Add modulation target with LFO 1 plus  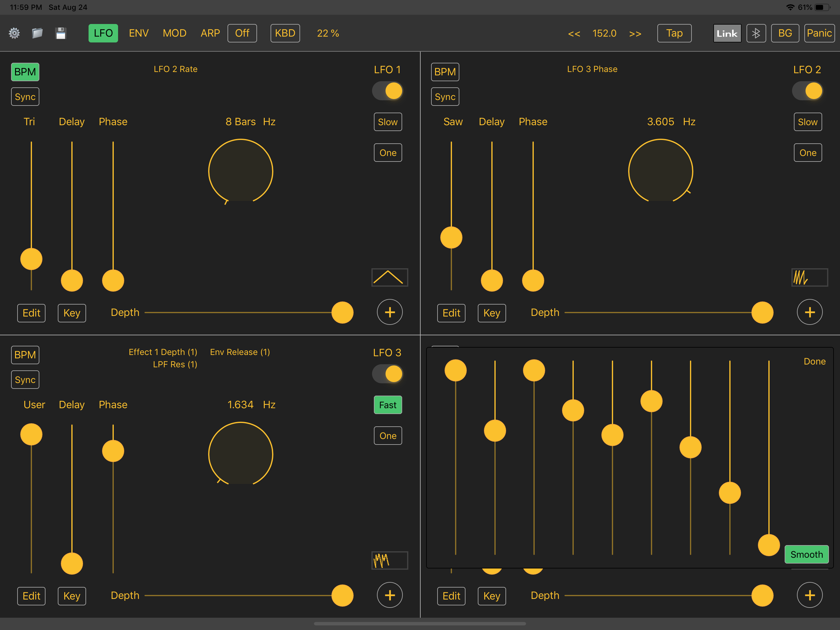pyautogui.click(x=390, y=312)
